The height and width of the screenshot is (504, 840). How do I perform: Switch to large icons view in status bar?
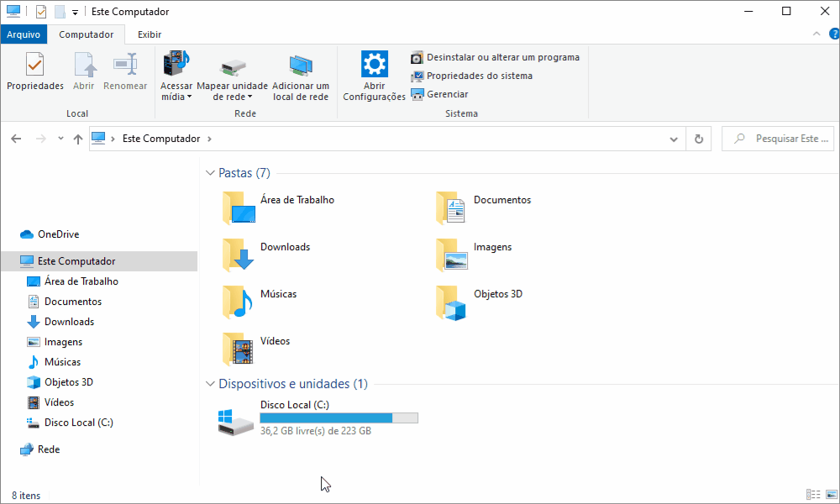(x=828, y=495)
